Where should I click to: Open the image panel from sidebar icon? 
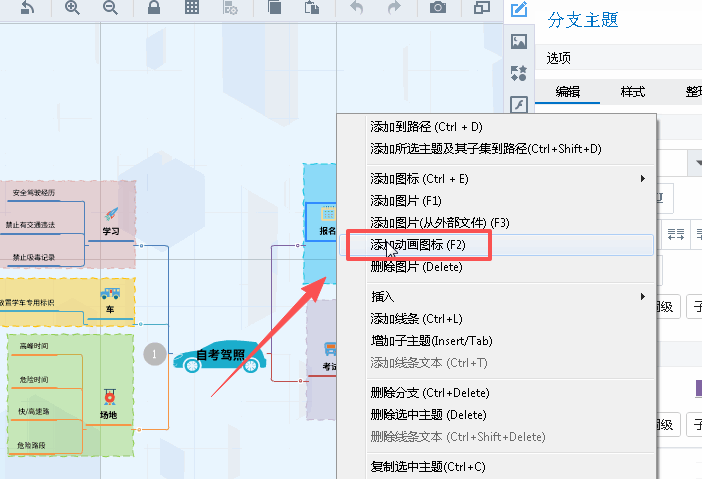[x=519, y=42]
